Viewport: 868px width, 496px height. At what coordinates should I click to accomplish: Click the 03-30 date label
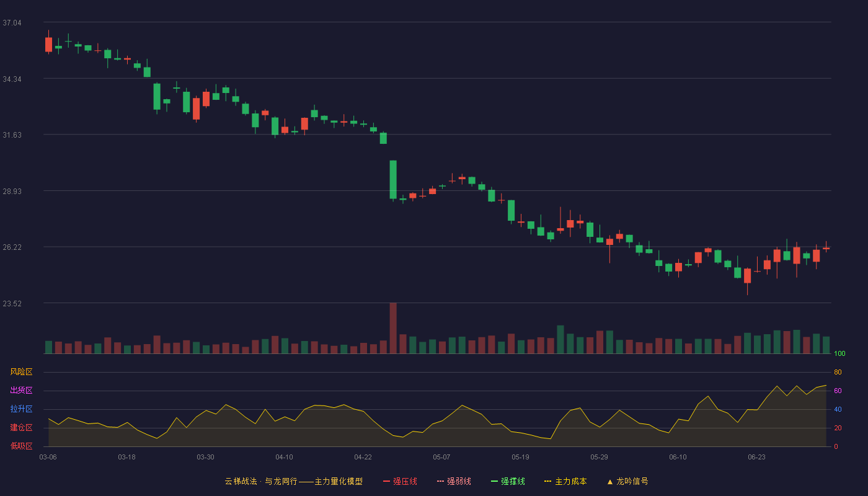coord(205,457)
